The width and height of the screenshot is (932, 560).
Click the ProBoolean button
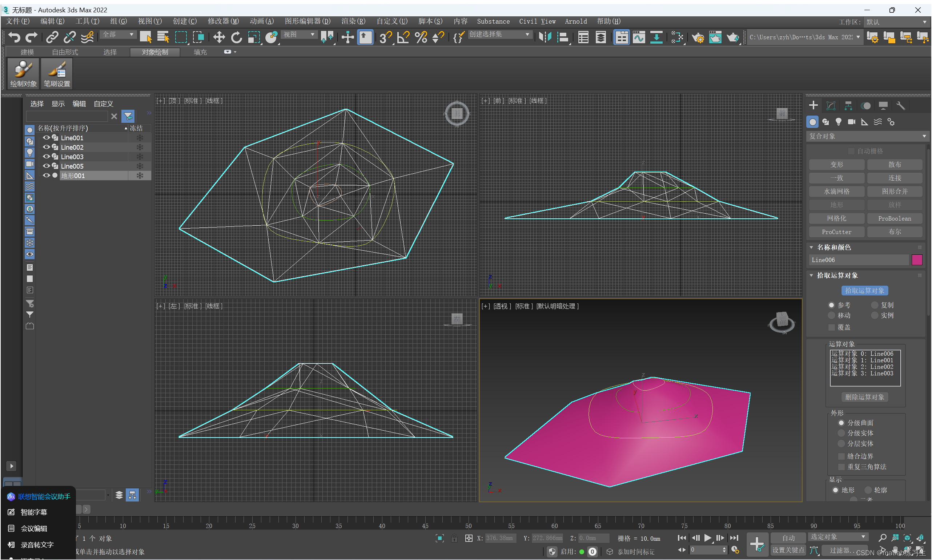894,218
